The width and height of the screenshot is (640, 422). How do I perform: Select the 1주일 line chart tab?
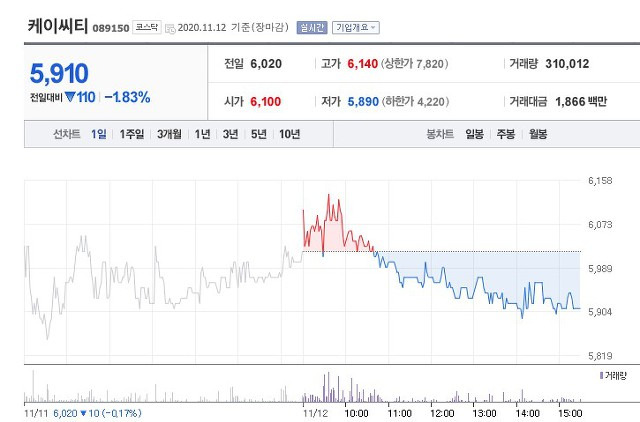132,134
